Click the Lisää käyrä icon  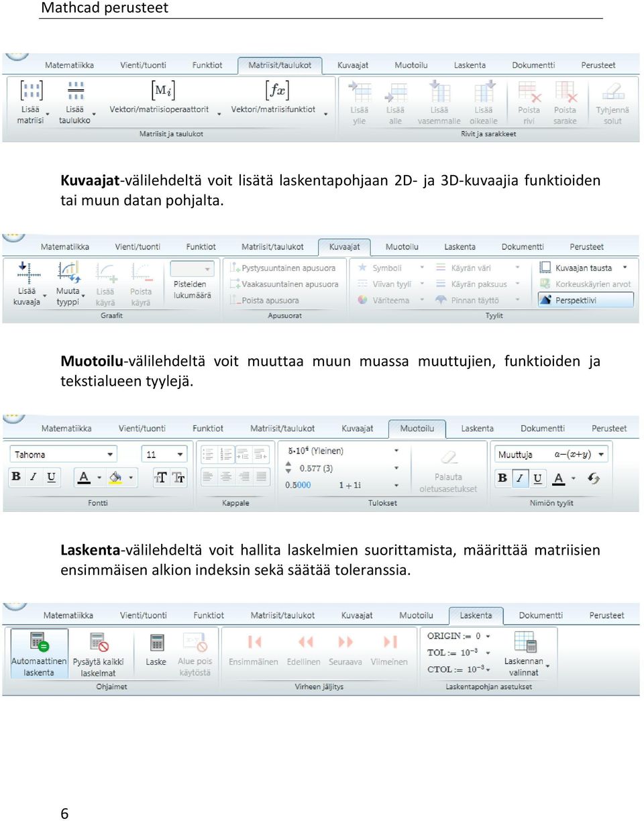[x=106, y=272]
